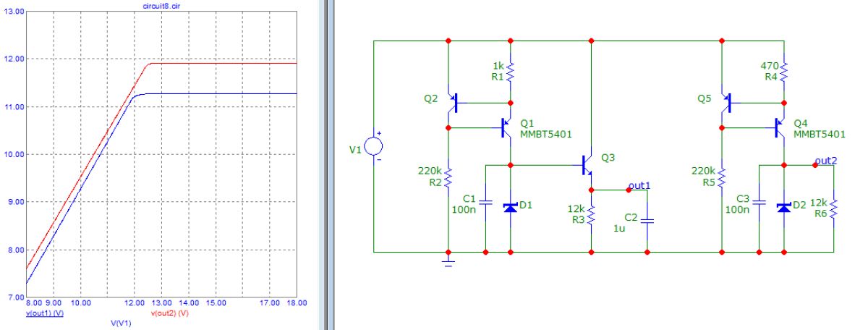The image size is (868, 330).
Task: Click the circuit8.cir plot title
Action: coord(163,5)
